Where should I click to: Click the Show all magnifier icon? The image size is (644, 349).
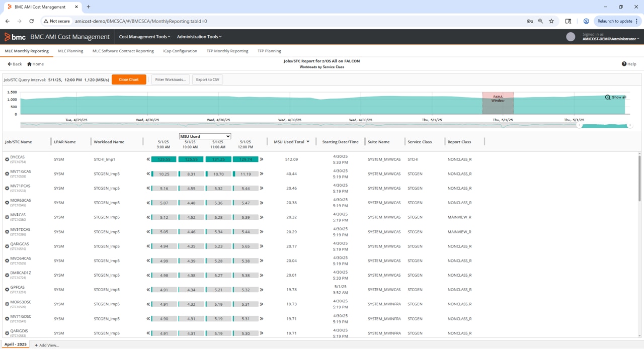coord(608,97)
